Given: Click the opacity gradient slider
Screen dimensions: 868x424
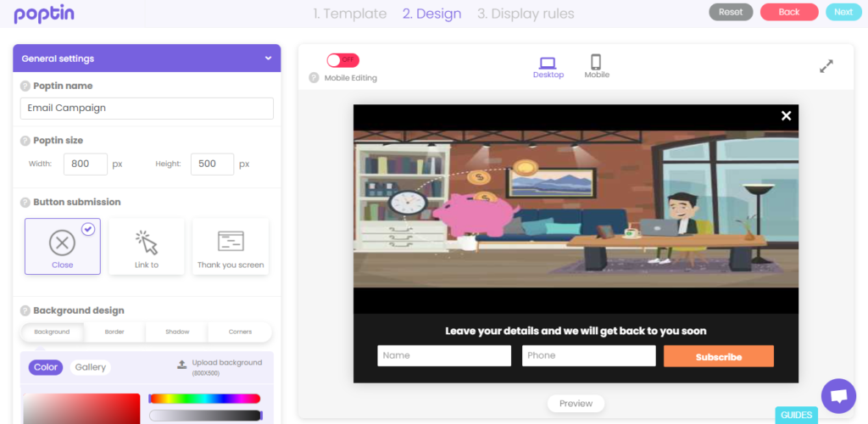Looking at the screenshot, I should [205, 416].
